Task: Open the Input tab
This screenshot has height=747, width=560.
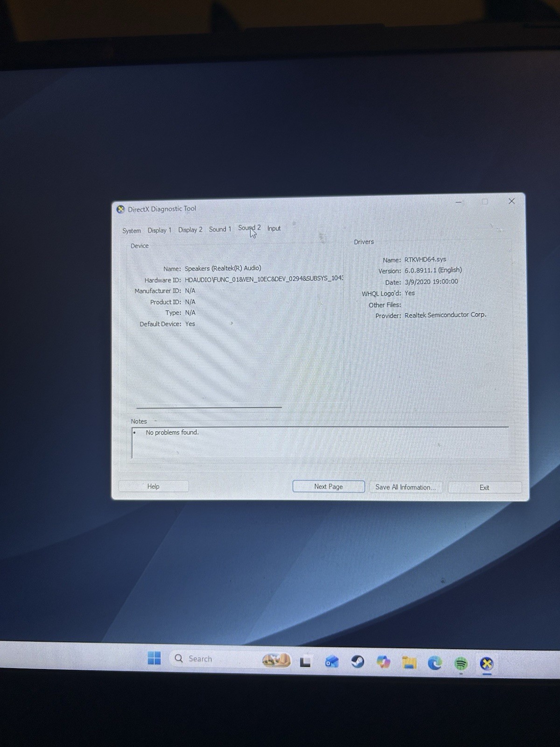Action: (x=274, y=228)
